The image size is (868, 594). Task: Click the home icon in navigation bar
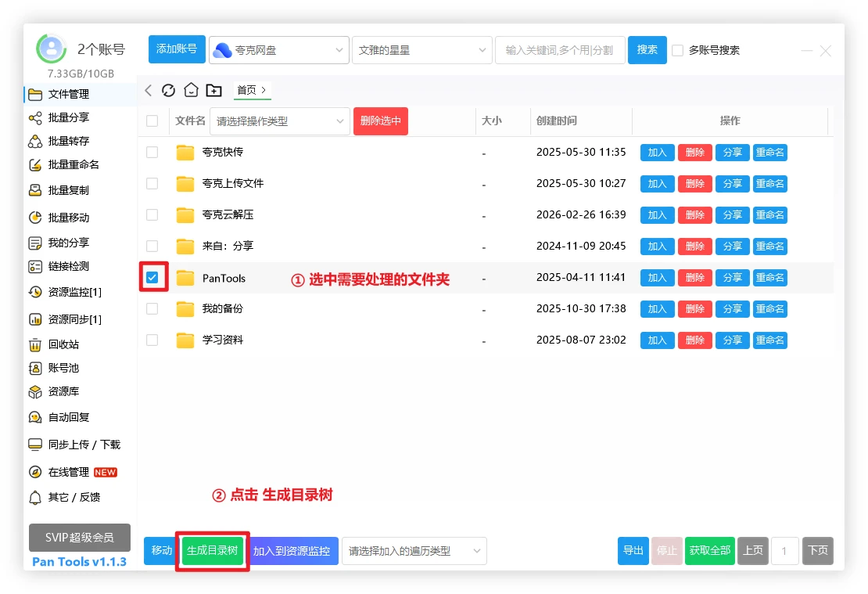(x=191, y=90)
